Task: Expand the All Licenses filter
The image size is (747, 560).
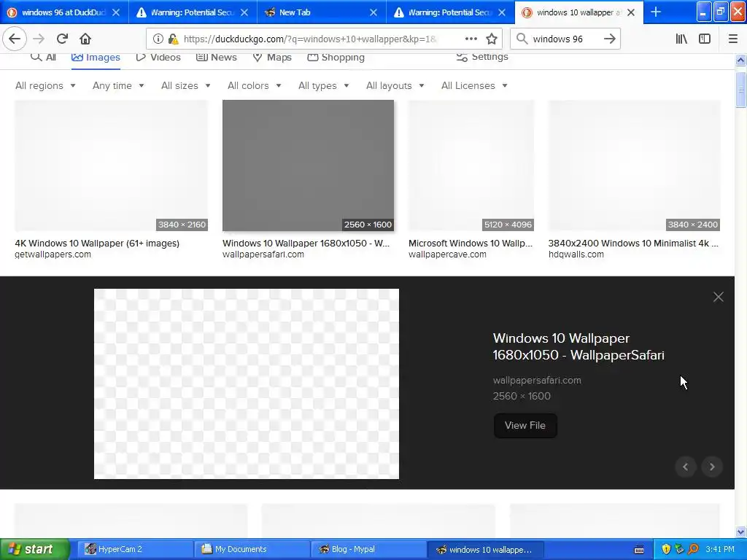Action: click(474, 86)
